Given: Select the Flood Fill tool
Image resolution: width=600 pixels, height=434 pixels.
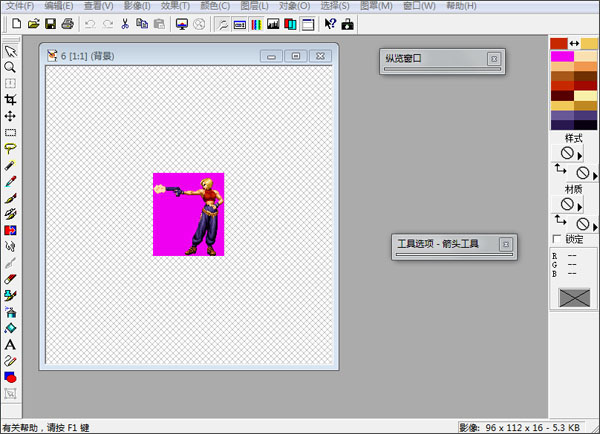Looking at the screenshot, I should (x=10, y=328).
